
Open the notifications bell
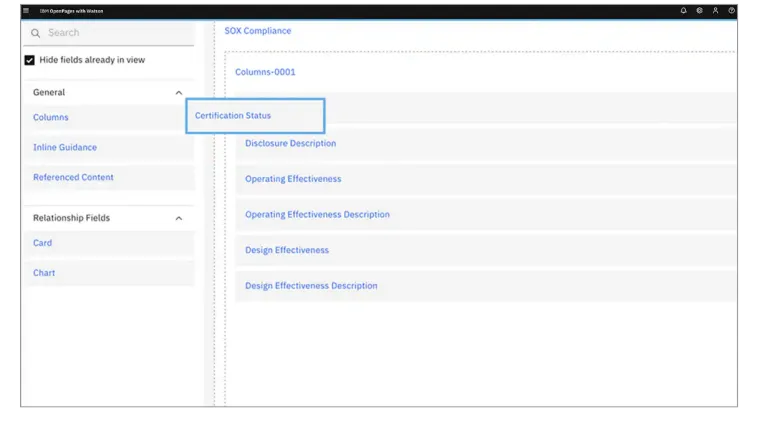click(683, 11)
